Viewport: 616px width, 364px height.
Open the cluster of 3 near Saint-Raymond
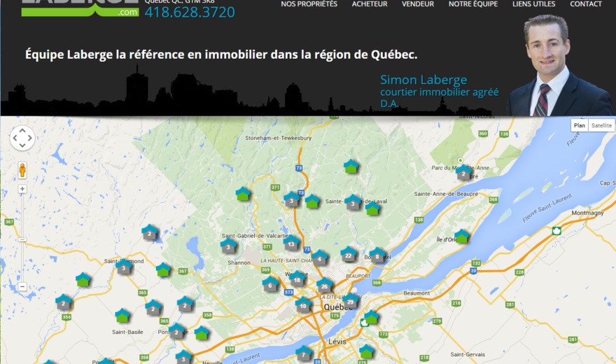click(x=124, y=268)
